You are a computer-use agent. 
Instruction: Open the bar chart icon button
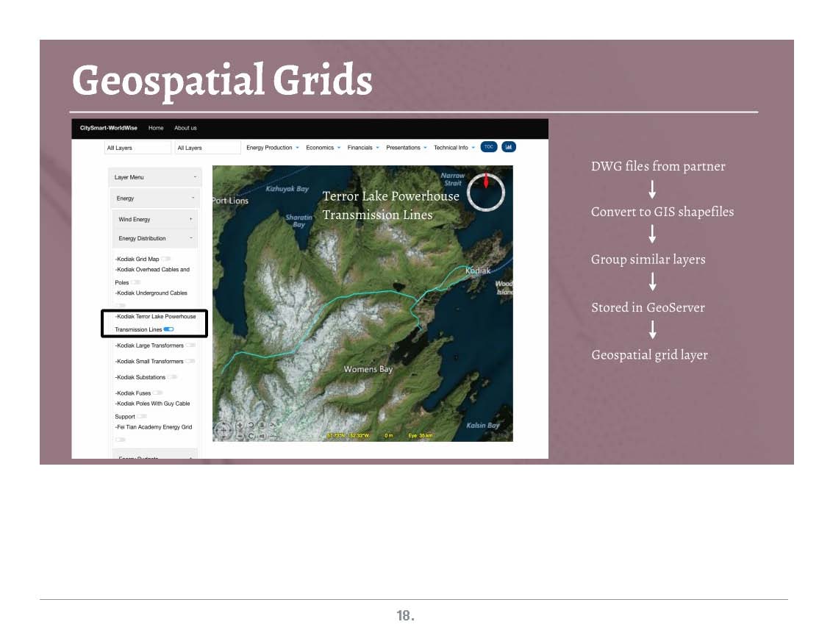[x=509, y=147]
